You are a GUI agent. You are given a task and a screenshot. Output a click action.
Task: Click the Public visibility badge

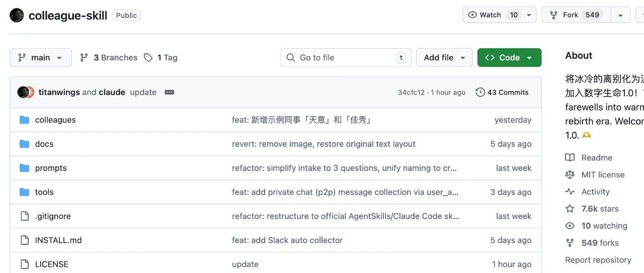point(126,16)
